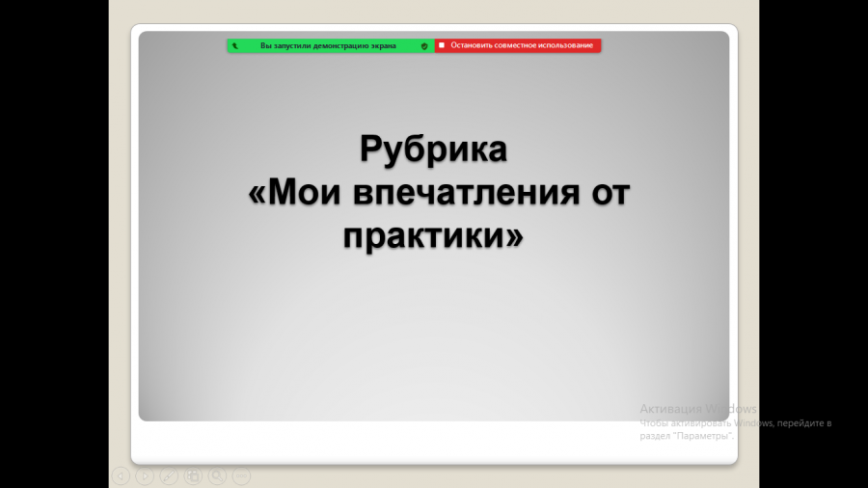Image resolution: width=868 pixels, height=488 pixels.
Task: Click the black letterbox area left of slide
Action: pyautogui.click(x=54, y=244)
